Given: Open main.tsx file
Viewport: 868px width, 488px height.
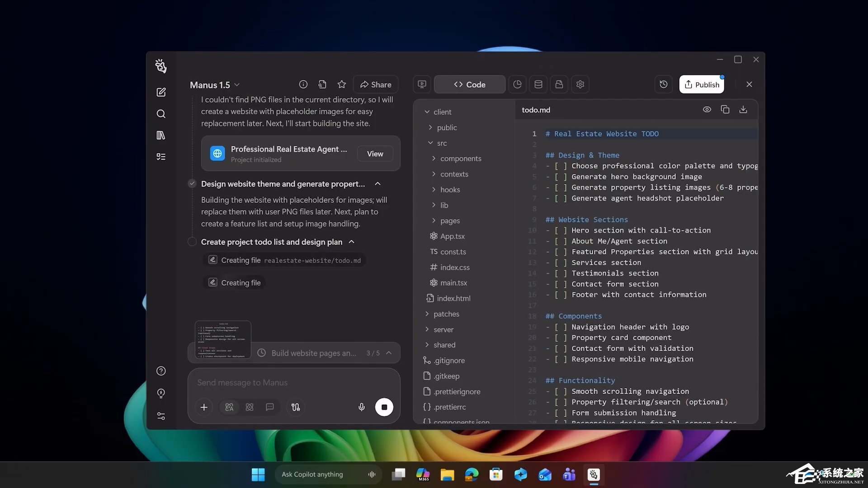Looking at the screenshot, I should 448,283.
